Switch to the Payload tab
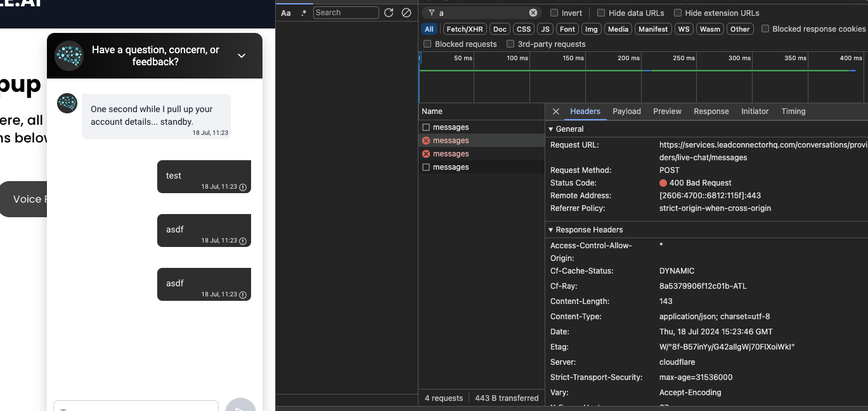 (x=626, y=111)
